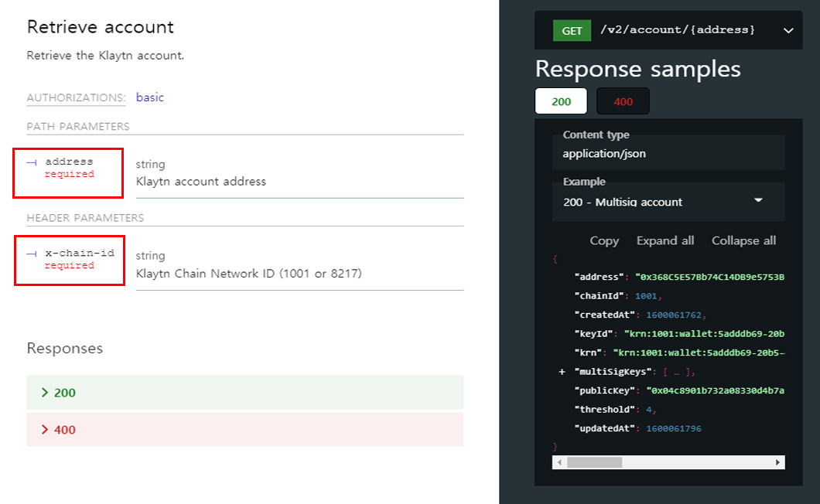Click the x-chain-id header parameter name

[x=80, y=253]
